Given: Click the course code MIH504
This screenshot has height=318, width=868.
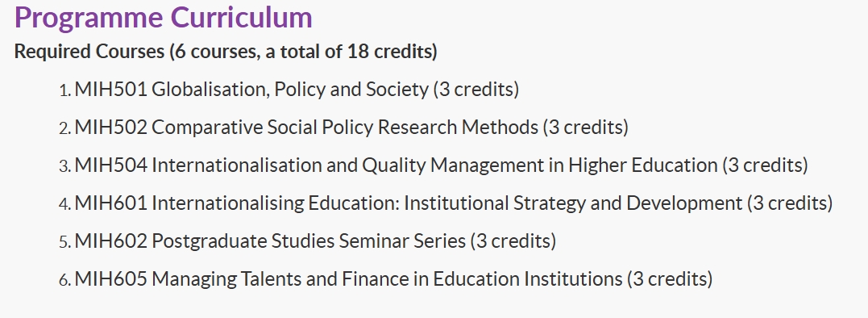Looking at the screenshot, I should [111, 165].
